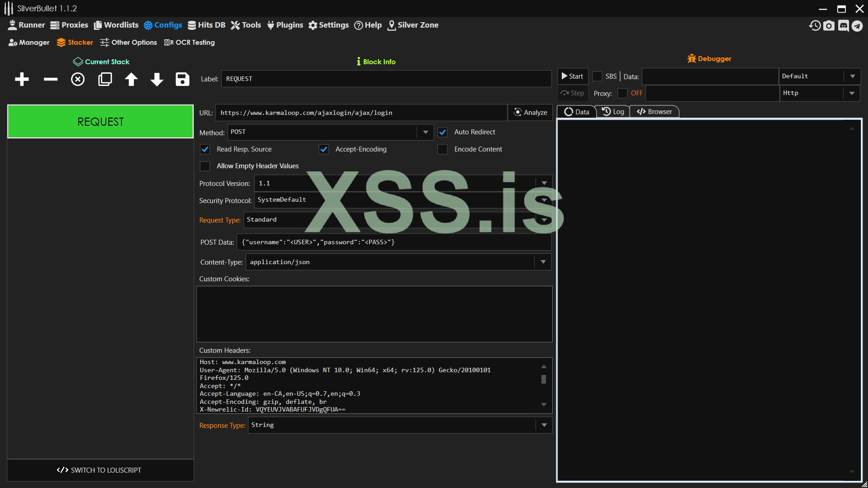Uncheck the Auto Redirect checkbox
The height and width of the screenshot is (488, 868).
coord(443,132)
